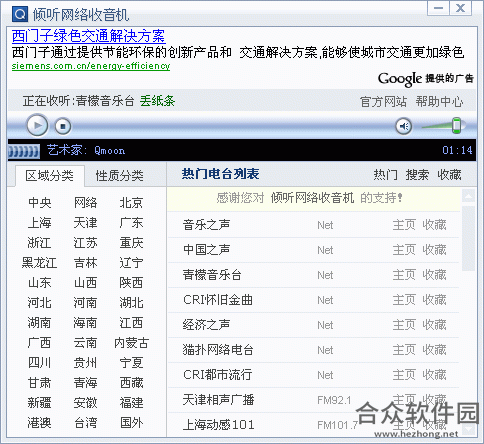Open the 热门 station list
This screenshot has width=484, height=444.
tap(385, 174)
